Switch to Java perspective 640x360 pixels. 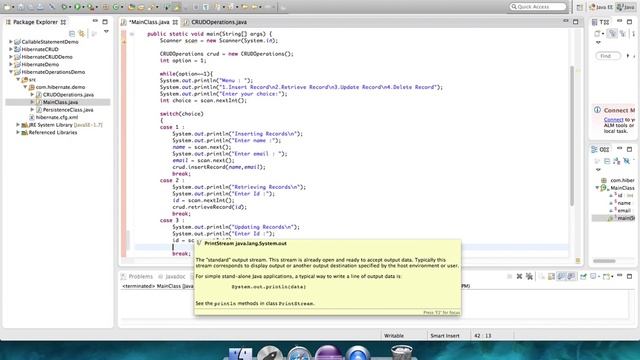pyautogui.click(x=626, y=7)
